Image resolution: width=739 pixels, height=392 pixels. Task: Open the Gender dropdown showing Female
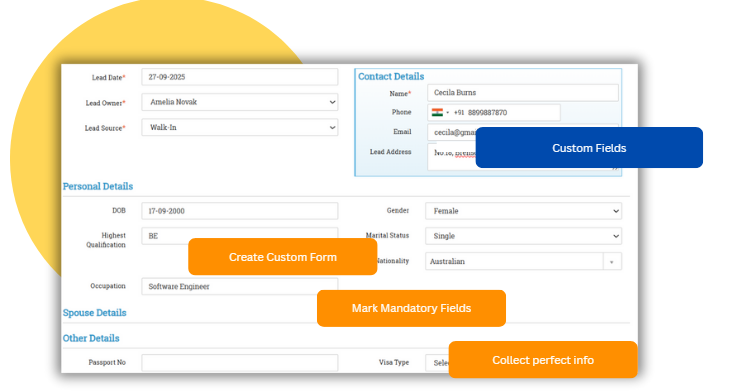pos(523,211)
